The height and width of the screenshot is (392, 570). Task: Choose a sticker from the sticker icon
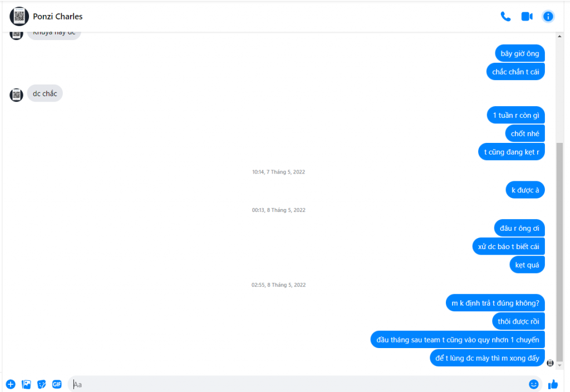click(41, 384)
